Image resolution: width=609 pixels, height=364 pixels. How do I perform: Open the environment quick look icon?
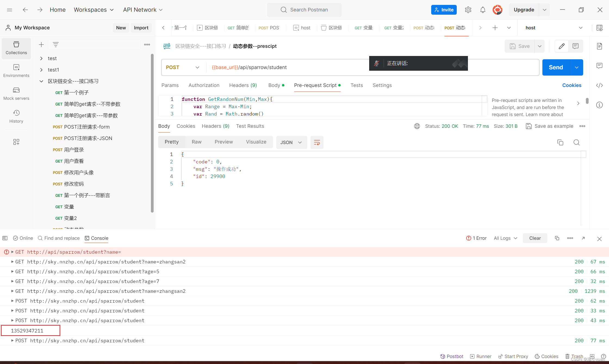click(599, 28)
